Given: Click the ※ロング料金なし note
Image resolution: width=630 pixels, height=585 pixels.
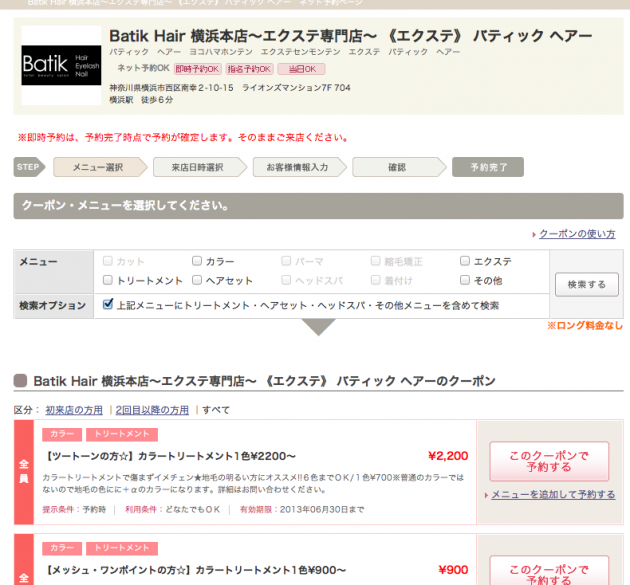Looking at the screenshot, I should (585, 325).
